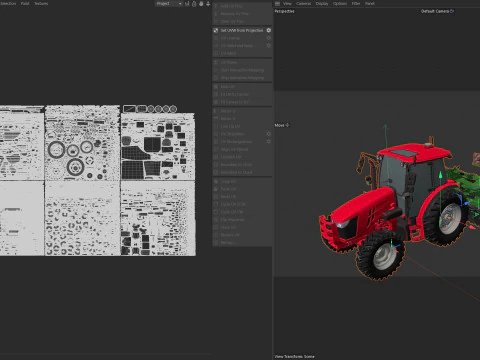Click the lock icon in UV editor header

tap(194, 4)
